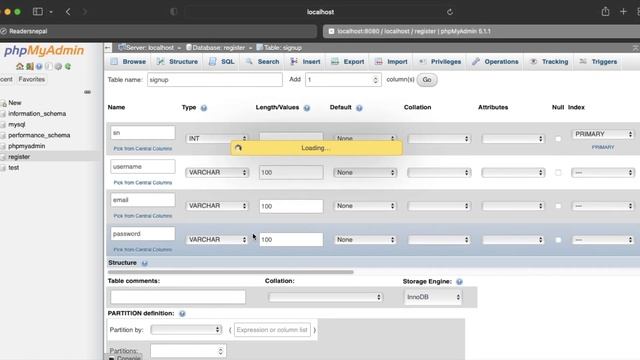Image resolution: width=640 pixels, height=360 pixels.
Task: Open the Privileges tab
Action: (440, 62)
